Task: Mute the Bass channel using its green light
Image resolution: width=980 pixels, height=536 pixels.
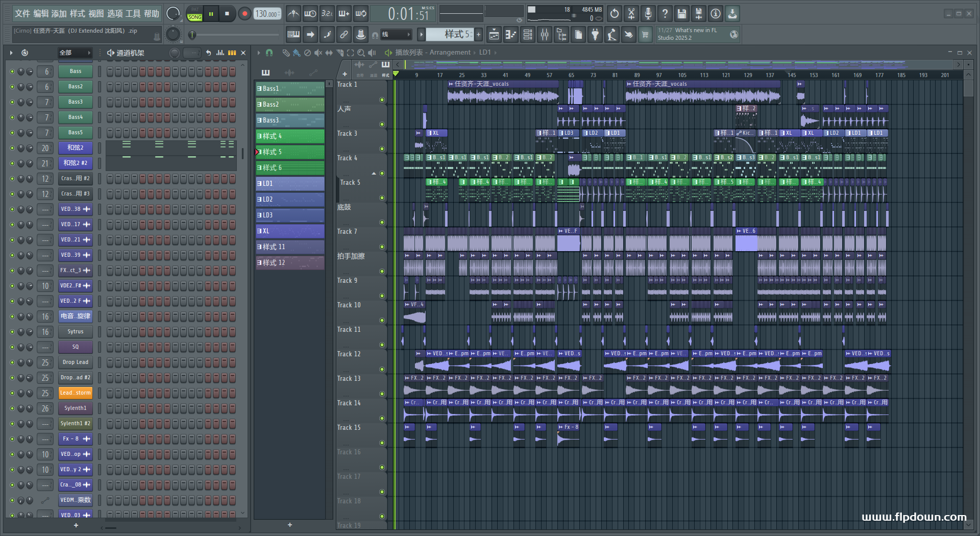Action: point(12,71)
